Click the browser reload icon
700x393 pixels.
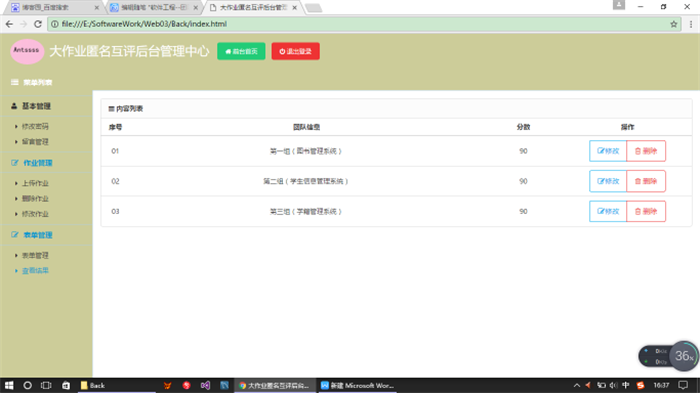[38, 24]
